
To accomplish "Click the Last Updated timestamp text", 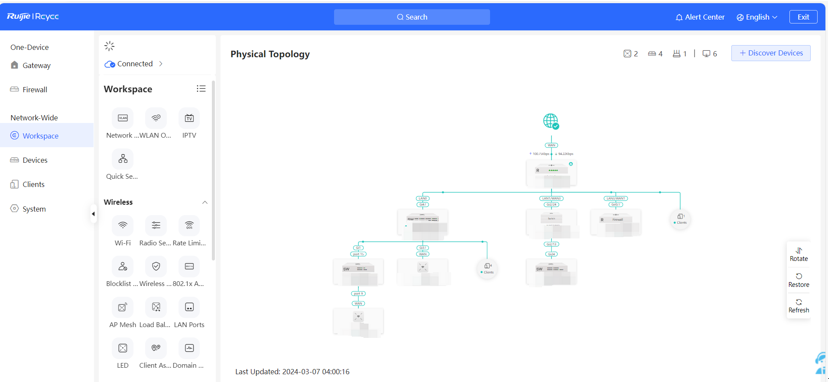I will point(292,372).
